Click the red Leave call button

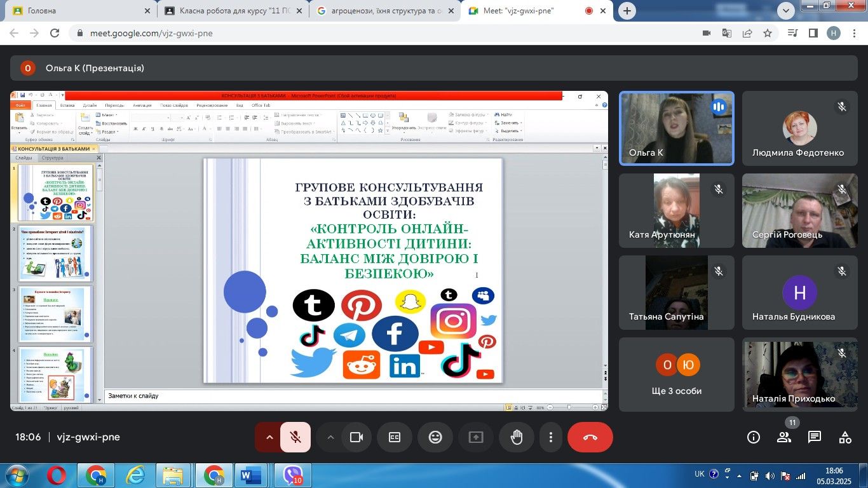[x=590, y=437]
